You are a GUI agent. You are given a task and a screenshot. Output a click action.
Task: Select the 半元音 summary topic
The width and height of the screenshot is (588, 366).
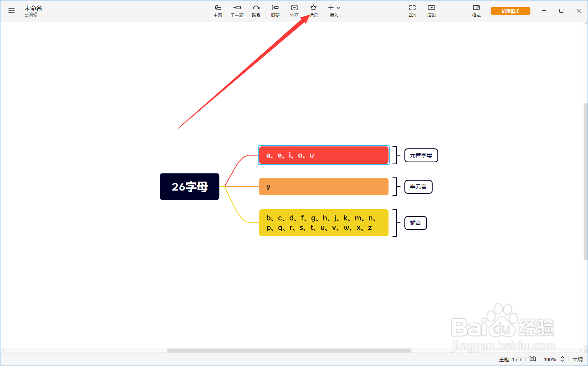click(x=418, y=187)
